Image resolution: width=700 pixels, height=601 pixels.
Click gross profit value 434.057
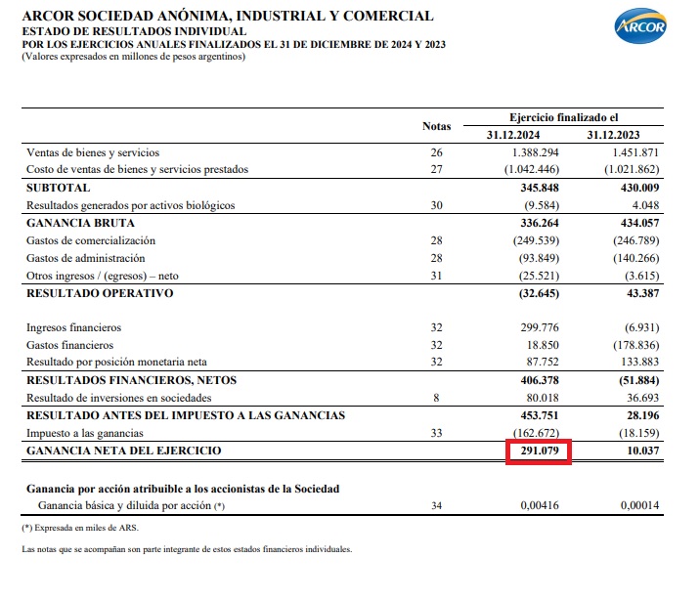coord(639,223)
